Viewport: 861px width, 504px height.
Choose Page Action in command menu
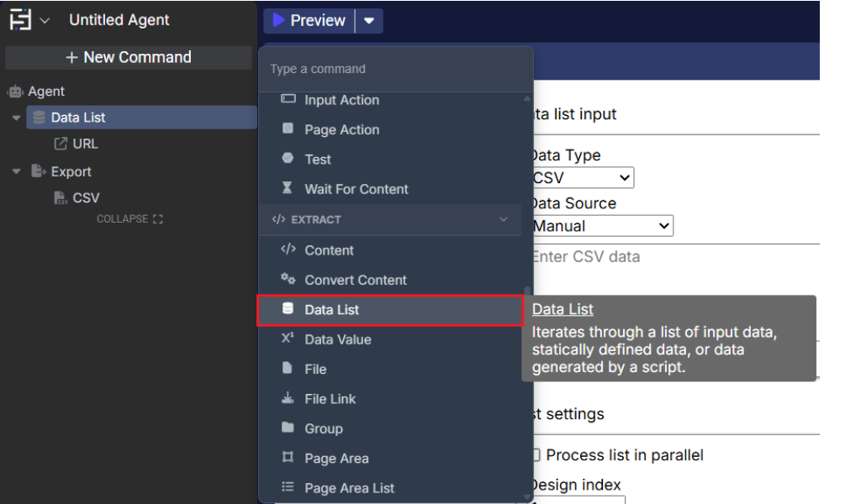pos(341,129)
